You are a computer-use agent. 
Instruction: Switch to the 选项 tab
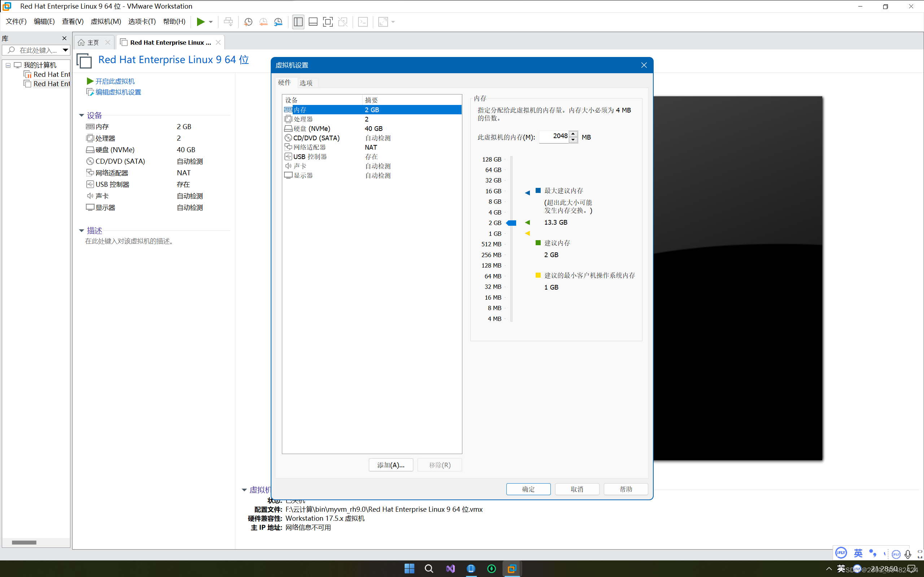[306, 83]
